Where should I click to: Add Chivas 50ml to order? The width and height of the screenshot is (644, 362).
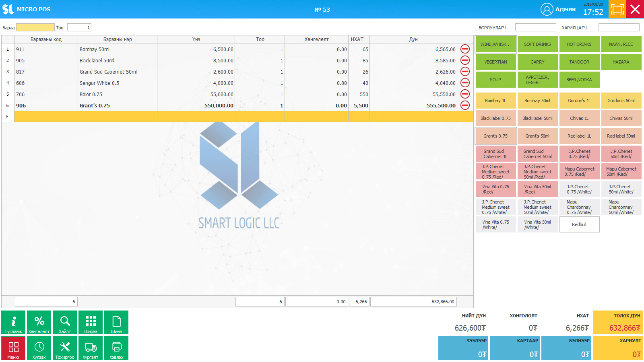tap(621, 118)
